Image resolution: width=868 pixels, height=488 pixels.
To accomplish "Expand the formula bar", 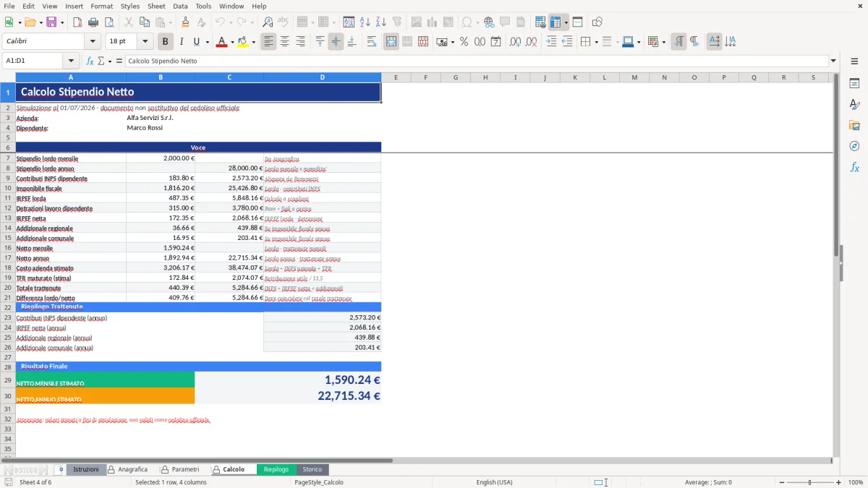I will (x=833, y=61).
